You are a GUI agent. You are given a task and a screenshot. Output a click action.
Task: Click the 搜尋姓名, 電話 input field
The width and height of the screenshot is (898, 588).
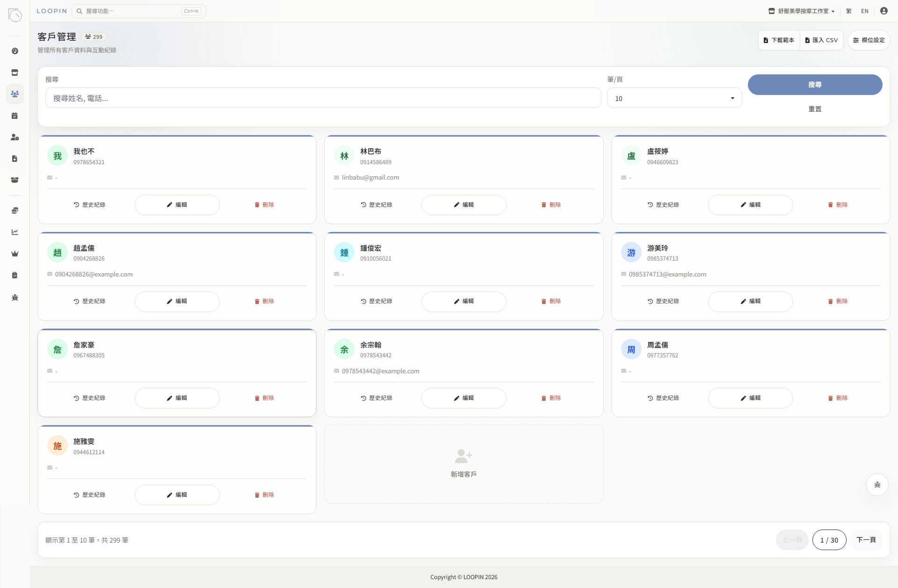click(x=323, y=98)
